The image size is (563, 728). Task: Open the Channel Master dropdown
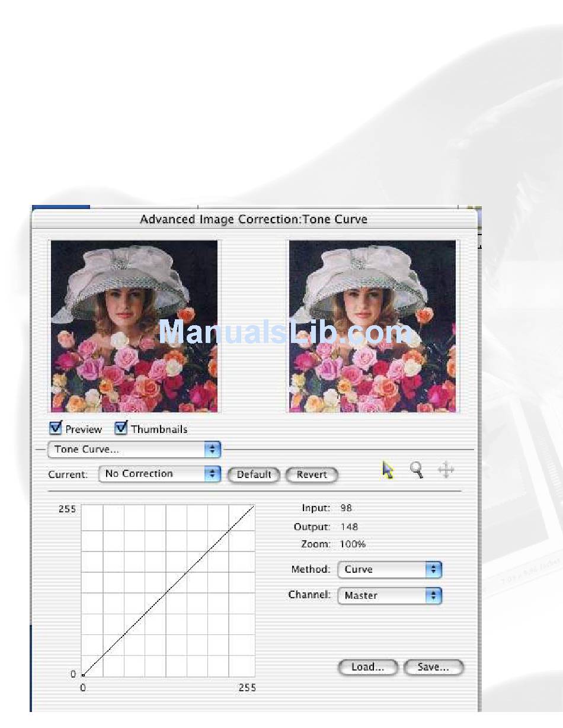click(390, 596)
